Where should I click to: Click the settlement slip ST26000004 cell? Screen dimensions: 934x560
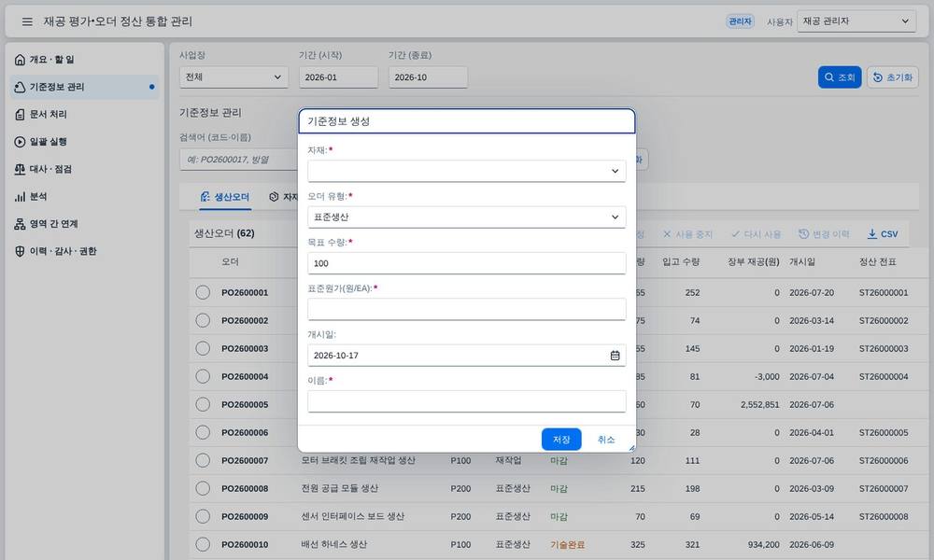[x=884, y=376]
